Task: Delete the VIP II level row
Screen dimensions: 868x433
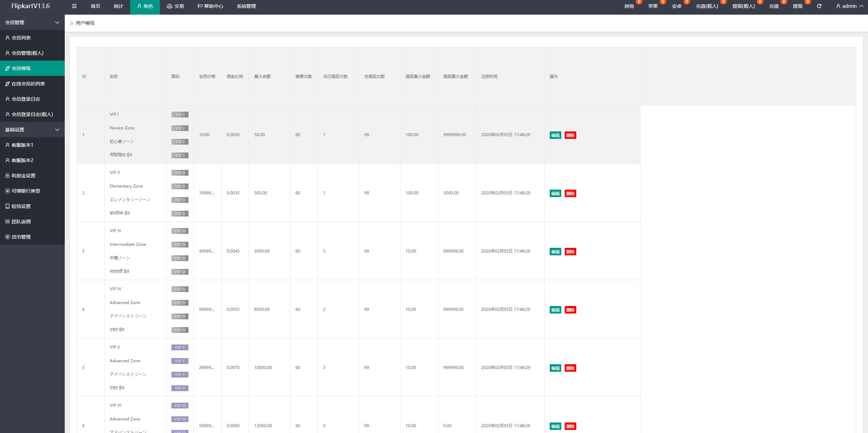Action: pos(570,193)
